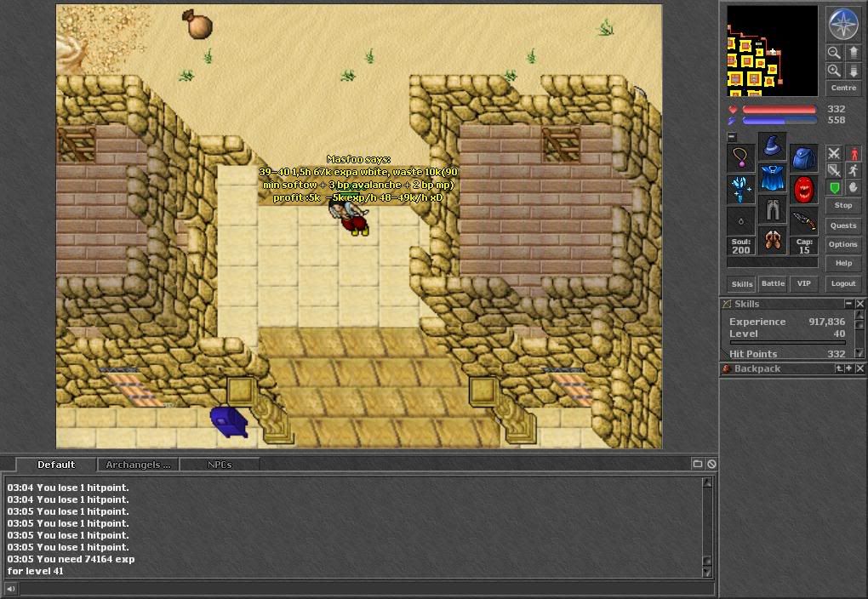Toggle the chat say-mode speaker icon

[10, 589]
